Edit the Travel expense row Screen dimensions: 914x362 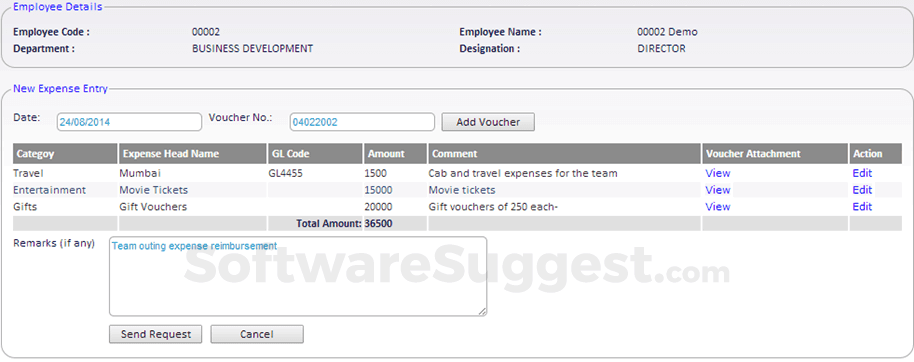point(862,173)
